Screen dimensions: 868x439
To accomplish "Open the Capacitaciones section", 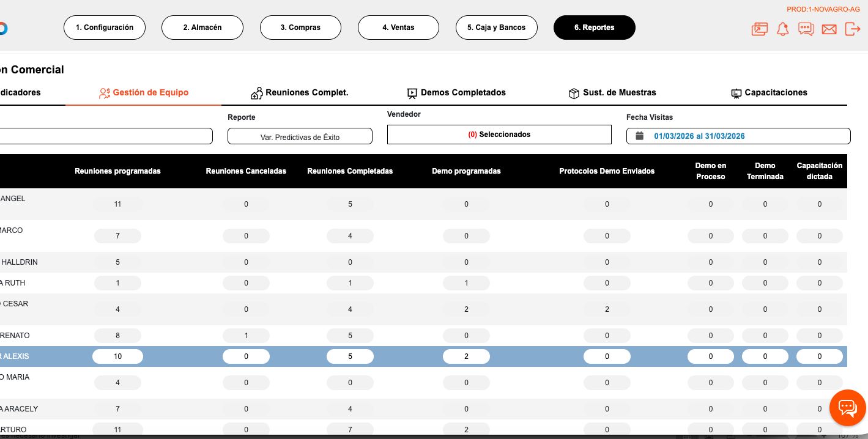I will coord(770,92).
